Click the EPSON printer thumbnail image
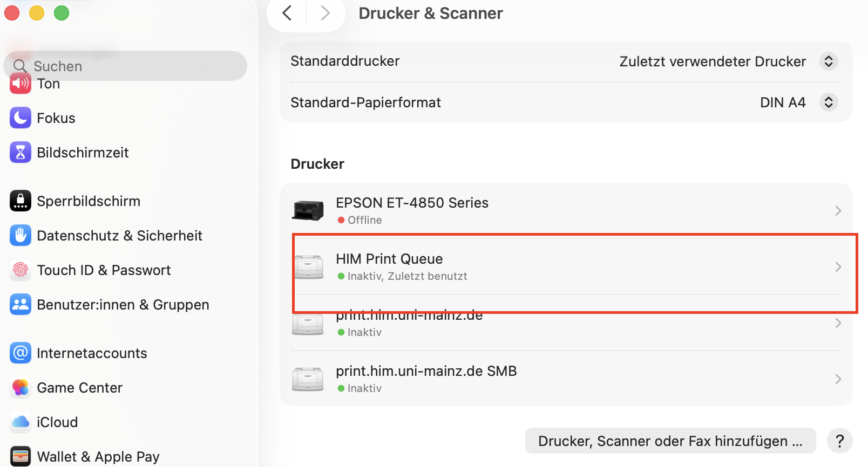This screenshot has width=868, height=467. pos(308,210)
